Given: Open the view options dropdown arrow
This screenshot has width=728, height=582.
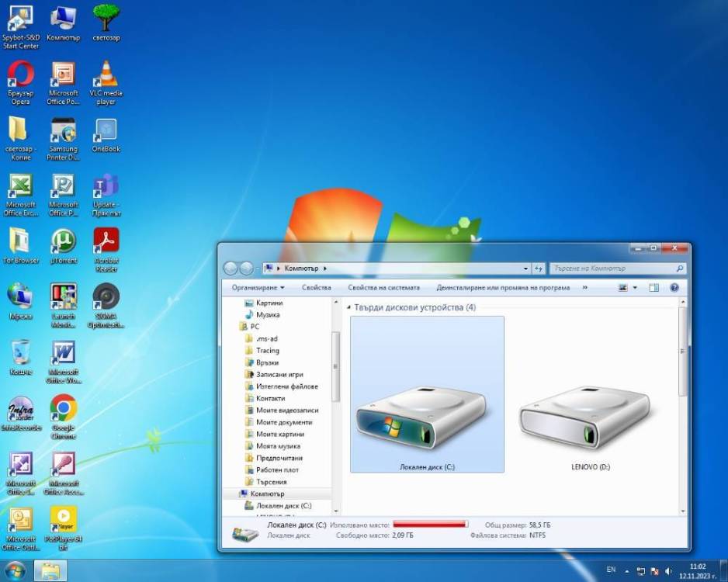Looking at the screenshot, I should [635, 288].
